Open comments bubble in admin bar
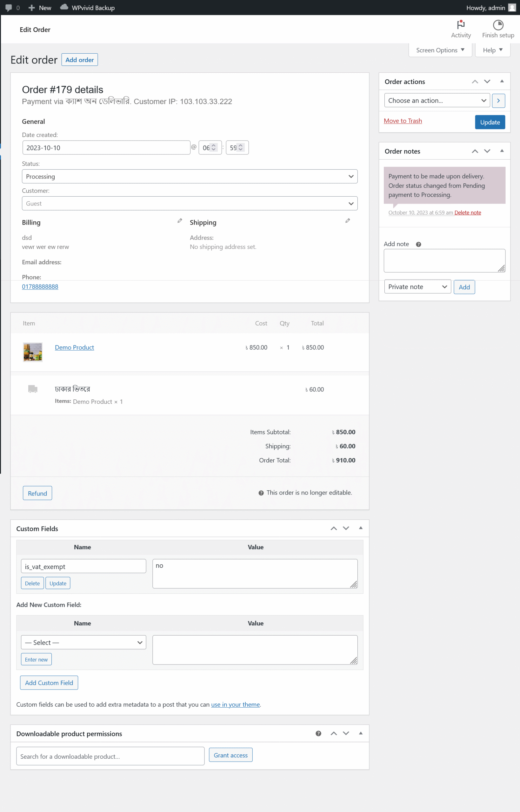The height and width of the screenshot is (812, 520). coord(9,8)
